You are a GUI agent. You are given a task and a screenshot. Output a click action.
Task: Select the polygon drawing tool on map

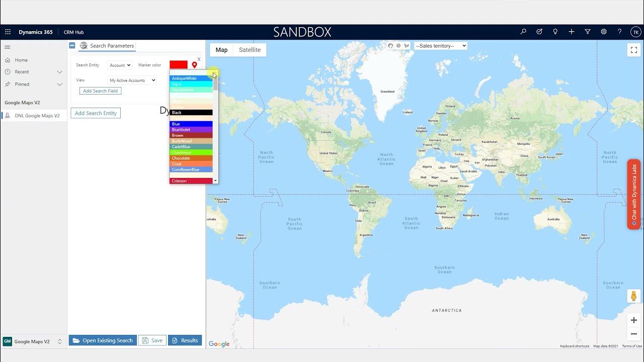click(x=407, y=46)
